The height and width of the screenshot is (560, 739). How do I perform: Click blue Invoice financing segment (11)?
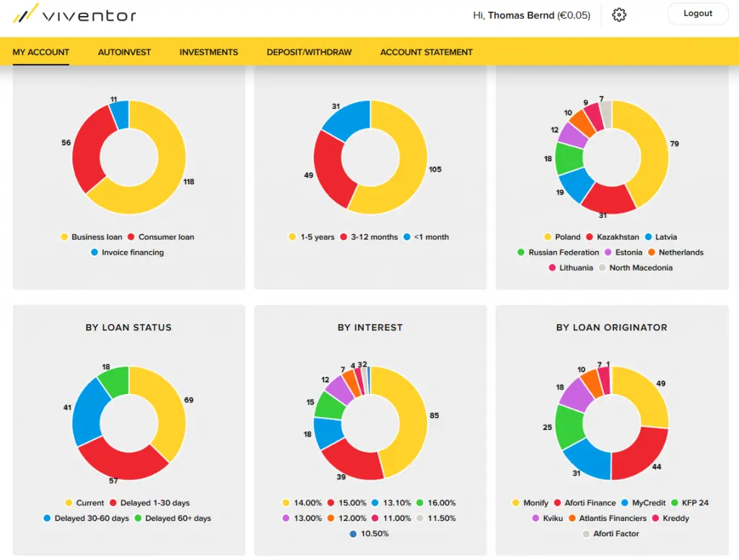tap(121, 115)
